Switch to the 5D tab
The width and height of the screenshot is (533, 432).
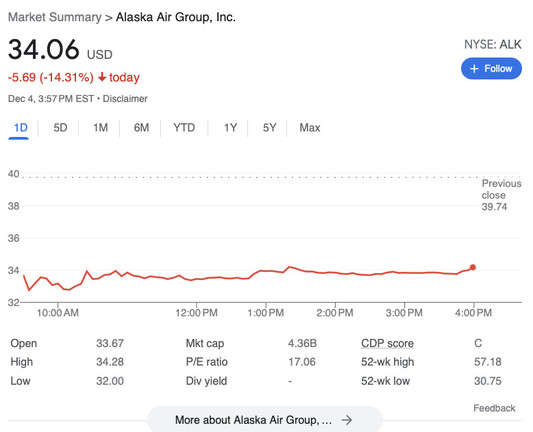[60, 128]
